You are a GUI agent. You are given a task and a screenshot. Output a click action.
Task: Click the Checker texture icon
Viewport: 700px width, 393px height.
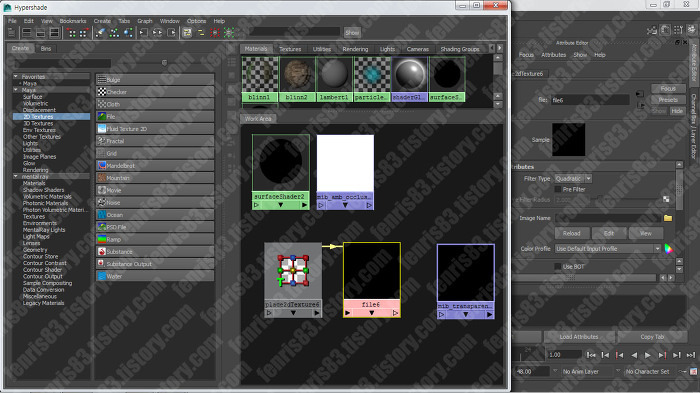[102, 92]
